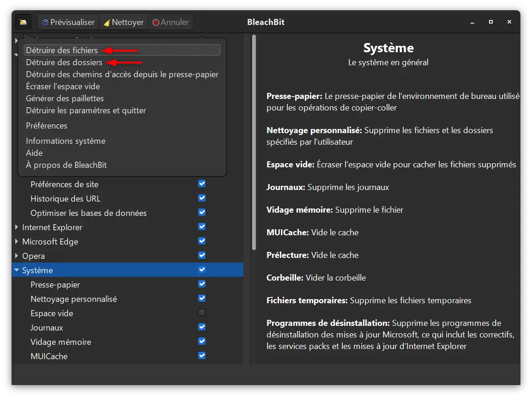Screen dimensions: 532x398
Task: Select the Microsoft Edge row label
Action: pyautogui.click(x=50, y=242)
